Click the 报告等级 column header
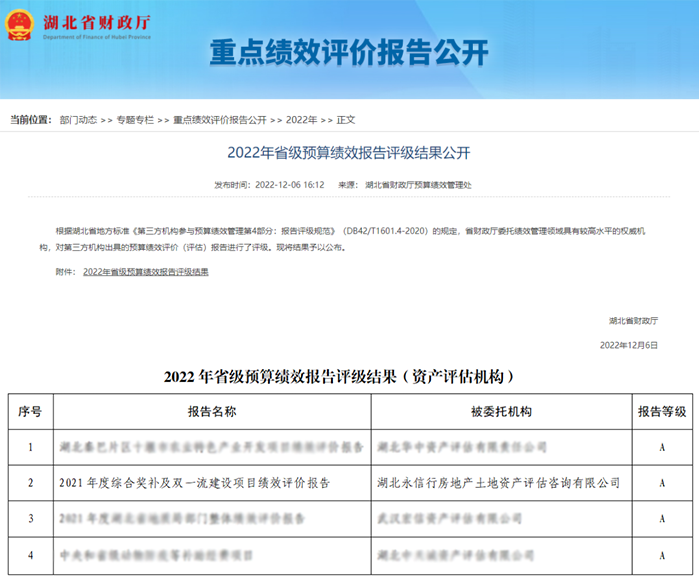 pos(662,411)
